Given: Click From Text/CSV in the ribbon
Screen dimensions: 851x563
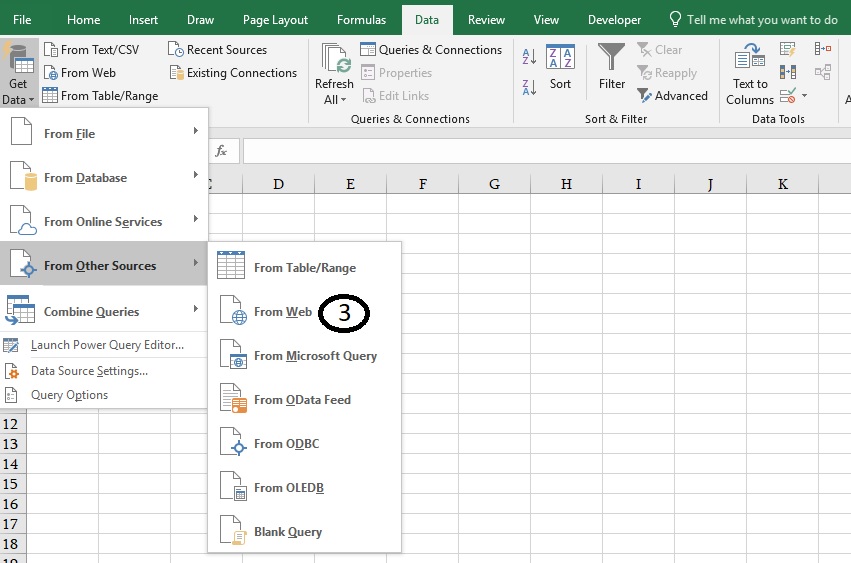Looking at the screenshot, I should (x=92, y=49).
